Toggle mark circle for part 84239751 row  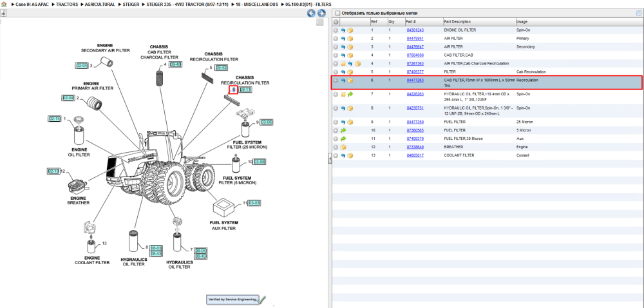(x=336, y=108)
